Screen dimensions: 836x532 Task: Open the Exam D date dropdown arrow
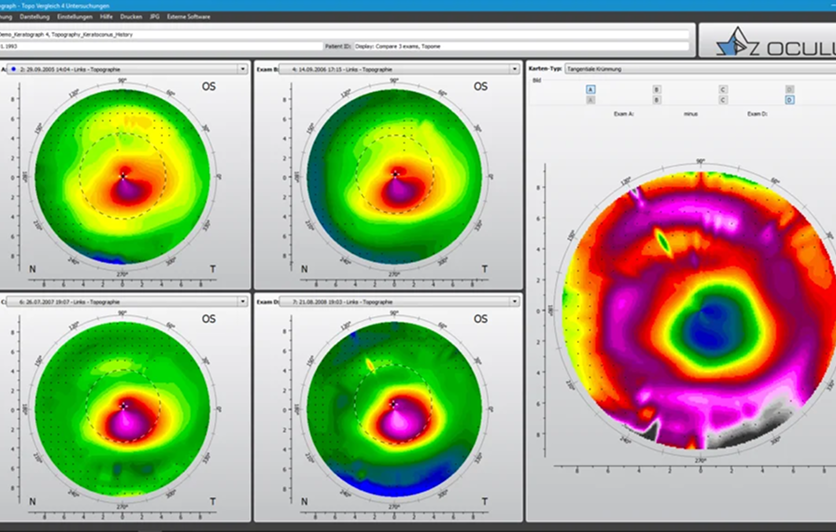coord(515,302)
